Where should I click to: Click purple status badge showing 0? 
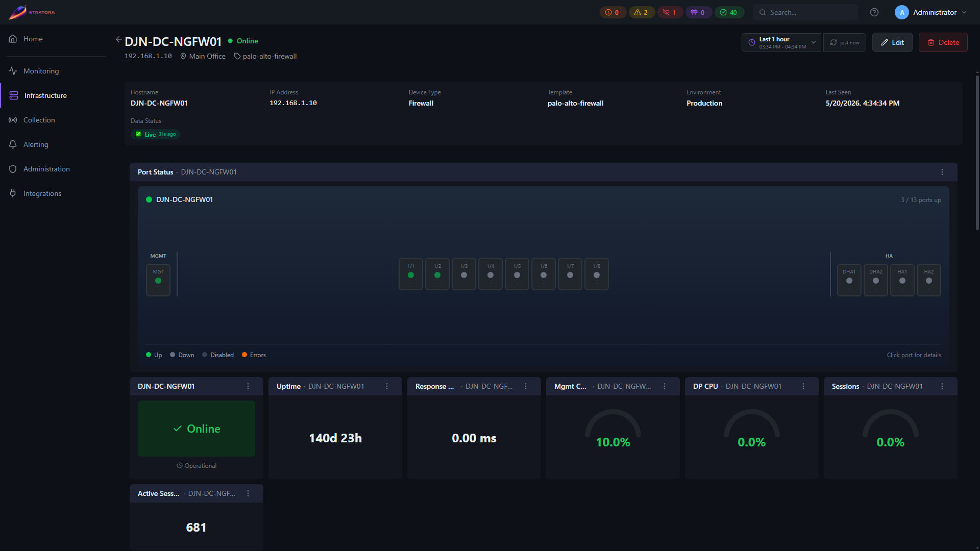pos(698,12)
